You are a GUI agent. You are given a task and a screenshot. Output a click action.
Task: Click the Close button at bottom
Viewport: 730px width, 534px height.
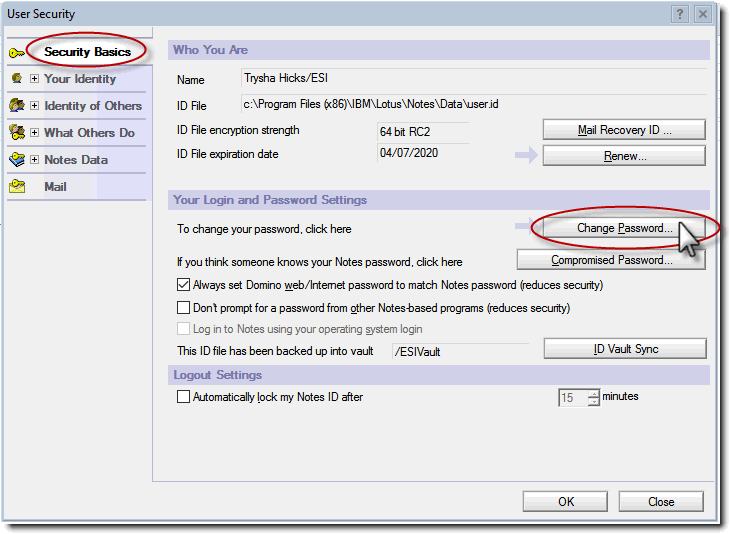tap(661, 501)
